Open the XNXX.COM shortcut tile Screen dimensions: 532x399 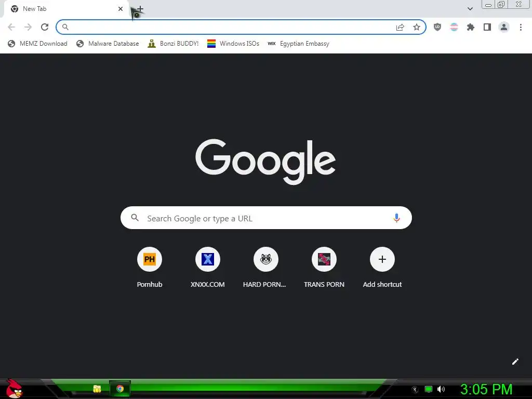(208, 268)
